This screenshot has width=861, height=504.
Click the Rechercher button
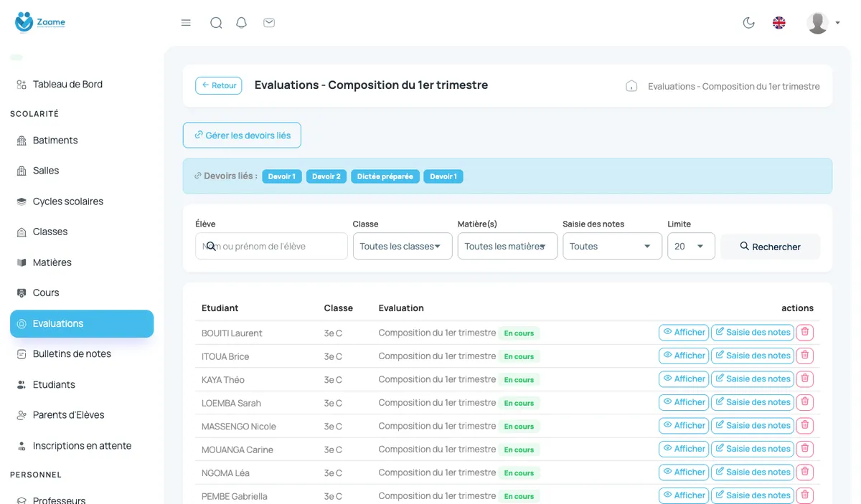pos(770,247)
